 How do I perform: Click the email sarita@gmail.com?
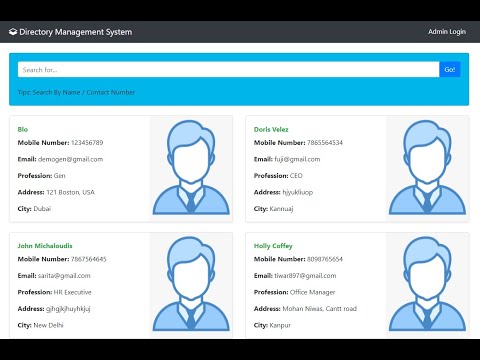tap(64, 276)
